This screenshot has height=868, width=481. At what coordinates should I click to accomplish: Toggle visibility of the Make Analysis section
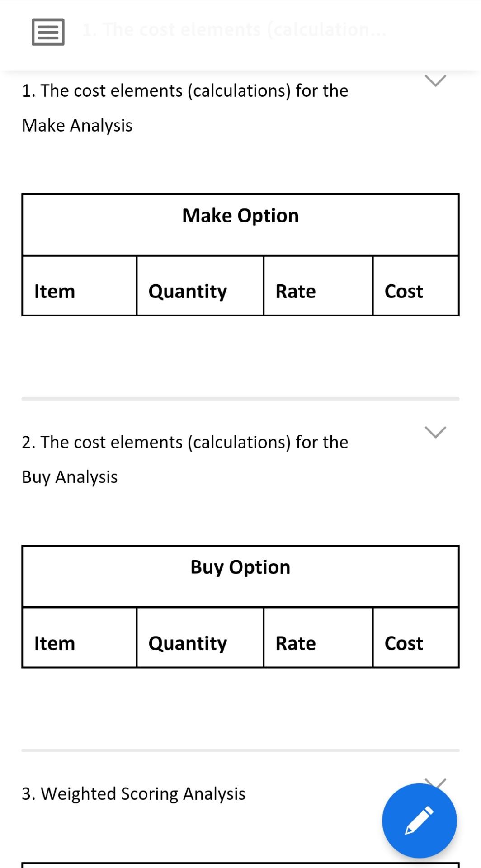coord(435,81)
